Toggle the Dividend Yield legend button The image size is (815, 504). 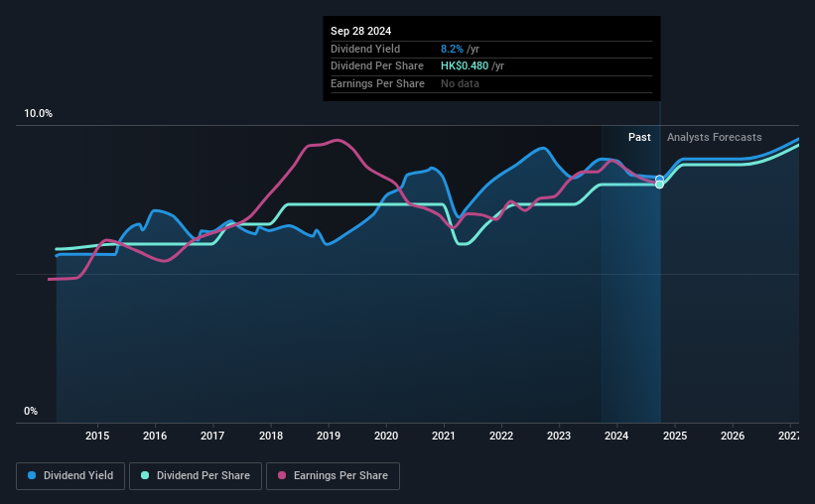70,476
